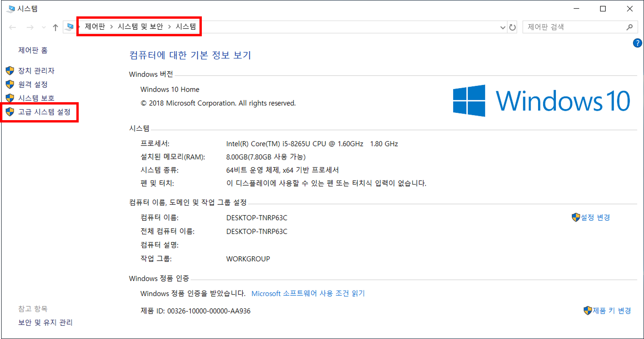Click the WORKGROUP value
The width and height of the screenshot is (644, 339).
coord(248,259)
